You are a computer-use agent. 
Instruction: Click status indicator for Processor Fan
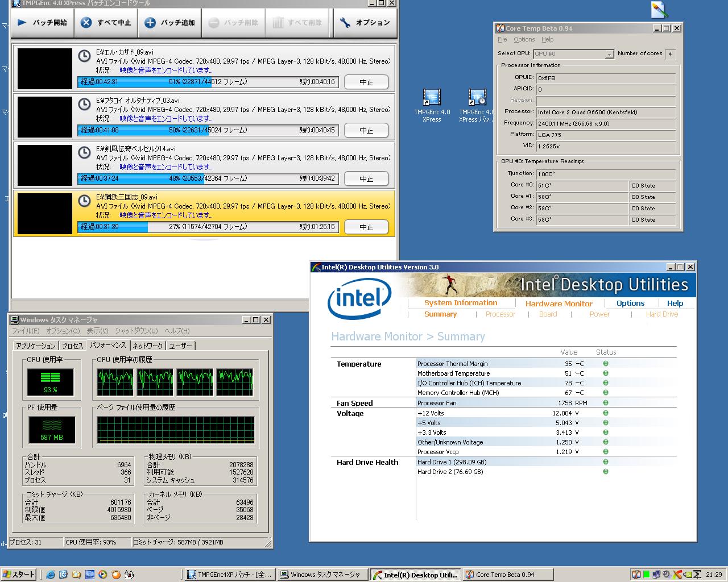(x=606, y=403)
